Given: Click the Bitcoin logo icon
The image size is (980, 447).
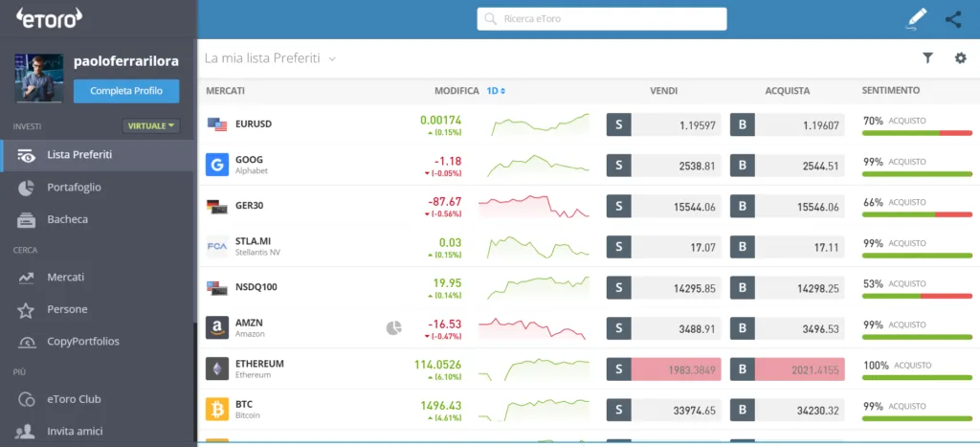Looking at the screenshot, I should [217, 410].
